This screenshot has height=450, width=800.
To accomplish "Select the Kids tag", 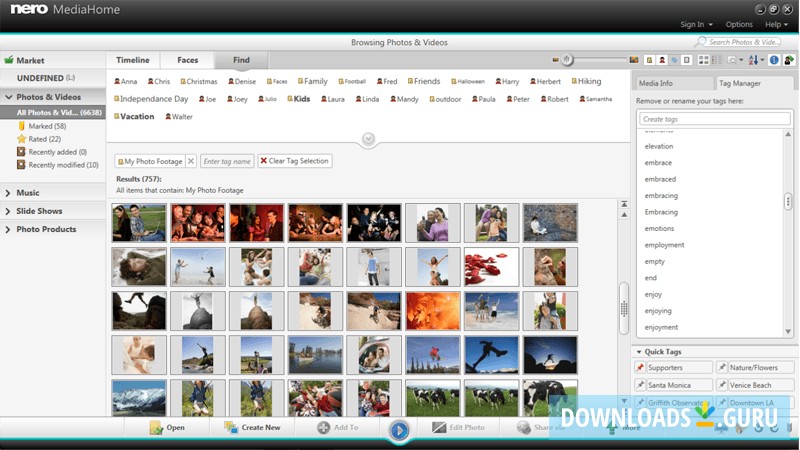I will 299,99.
